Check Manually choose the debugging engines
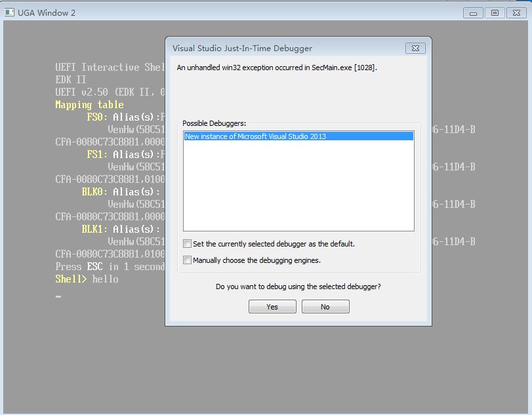This screenshot has height=415, width=532. (188, 260)
